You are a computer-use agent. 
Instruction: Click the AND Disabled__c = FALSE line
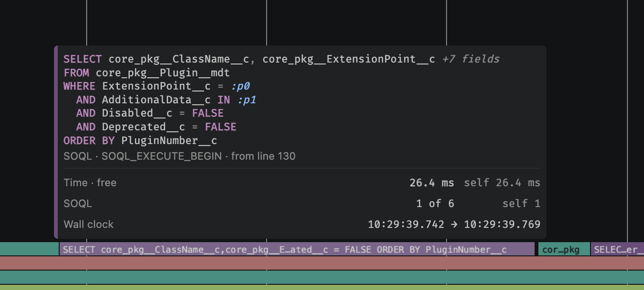click(x=150, y=113)
